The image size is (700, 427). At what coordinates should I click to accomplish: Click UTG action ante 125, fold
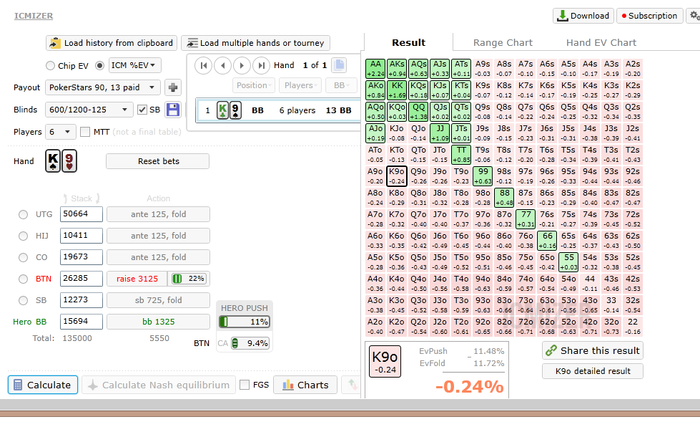pyautogui.click(x=158, y=214)
